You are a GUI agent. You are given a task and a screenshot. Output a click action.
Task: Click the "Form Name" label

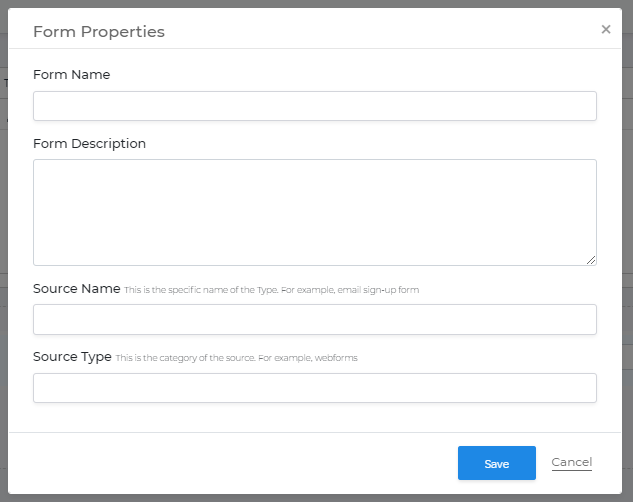pyautogui.click(x=71, y=75)
